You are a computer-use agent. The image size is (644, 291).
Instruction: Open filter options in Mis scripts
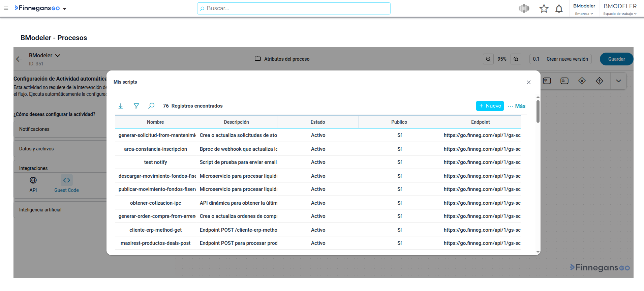pyautogui.click(x=136, y=106)
